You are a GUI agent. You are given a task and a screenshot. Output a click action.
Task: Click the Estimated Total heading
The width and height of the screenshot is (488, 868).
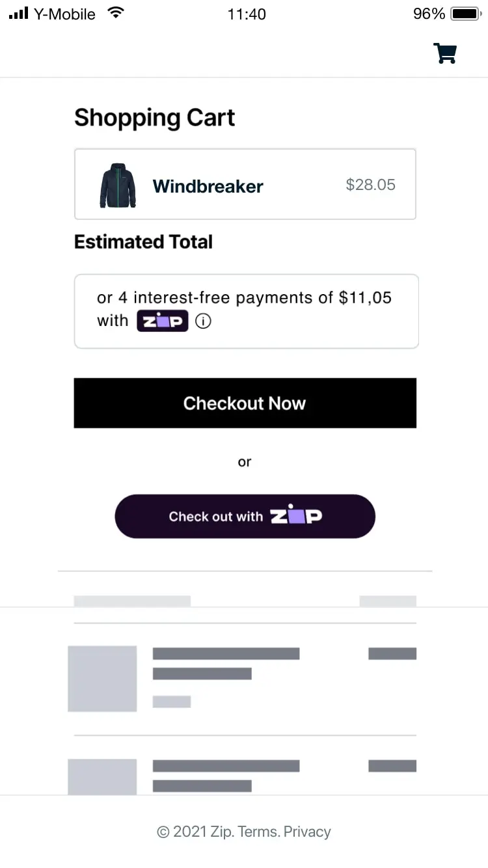[x=143, y=241]
